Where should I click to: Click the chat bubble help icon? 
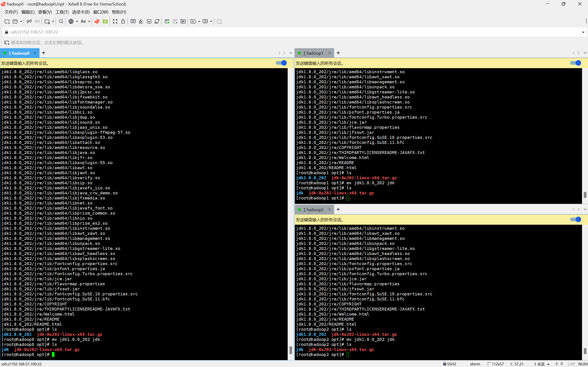point(219,21)
